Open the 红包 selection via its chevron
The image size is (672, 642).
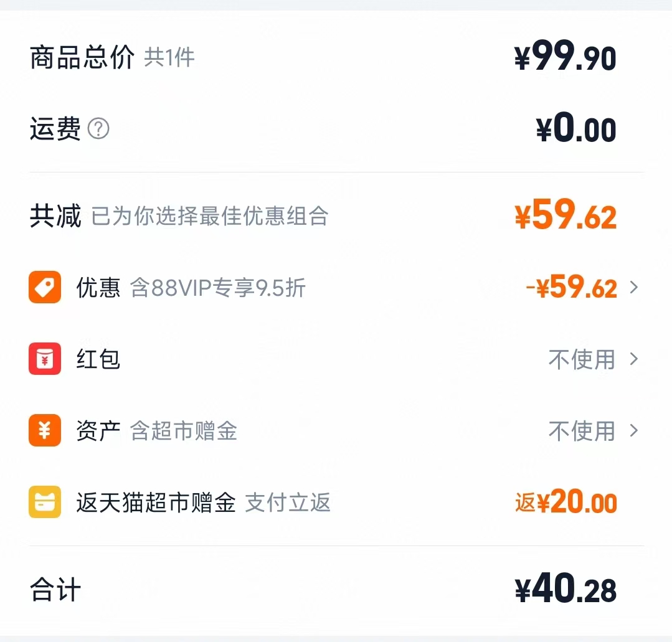[x=635, y=359]
